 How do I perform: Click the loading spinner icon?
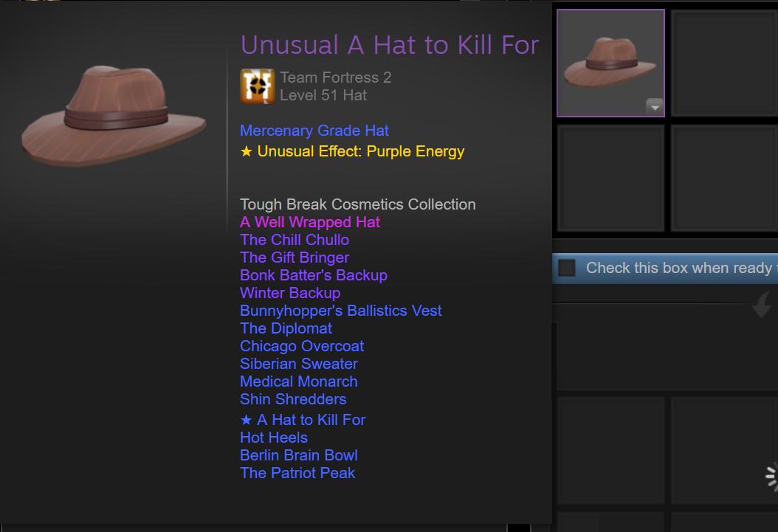[x=771, y=477]
